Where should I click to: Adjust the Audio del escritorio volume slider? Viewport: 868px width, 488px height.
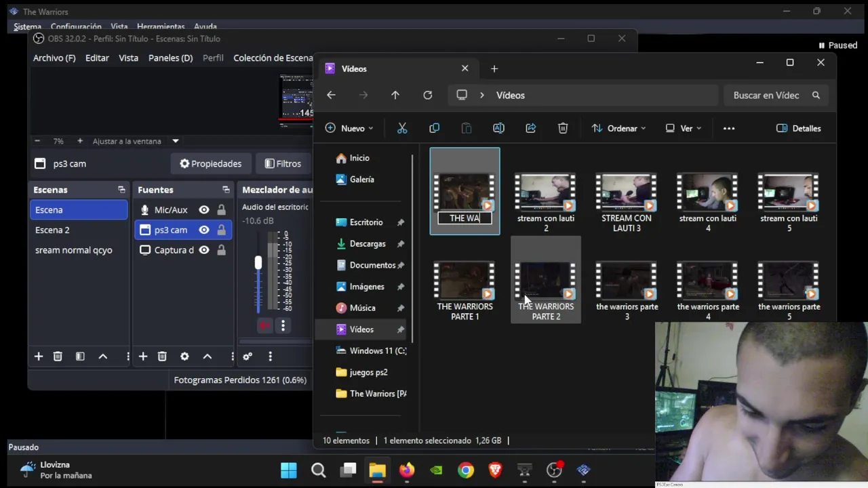258,263
